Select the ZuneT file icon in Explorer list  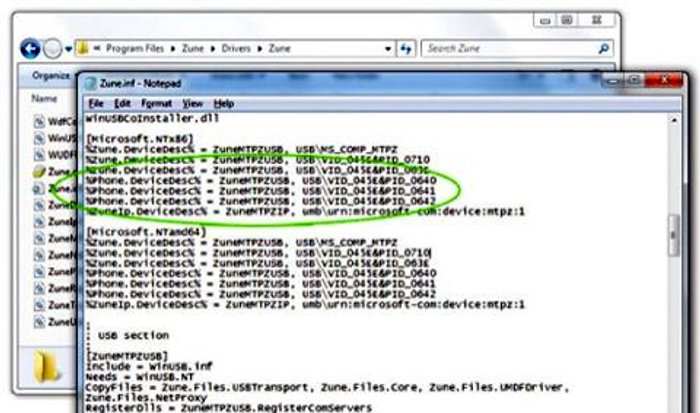point(40,305)
